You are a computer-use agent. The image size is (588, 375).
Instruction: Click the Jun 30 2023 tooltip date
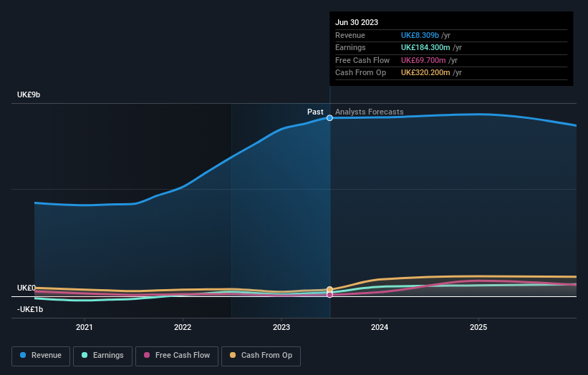click(357, 22)
